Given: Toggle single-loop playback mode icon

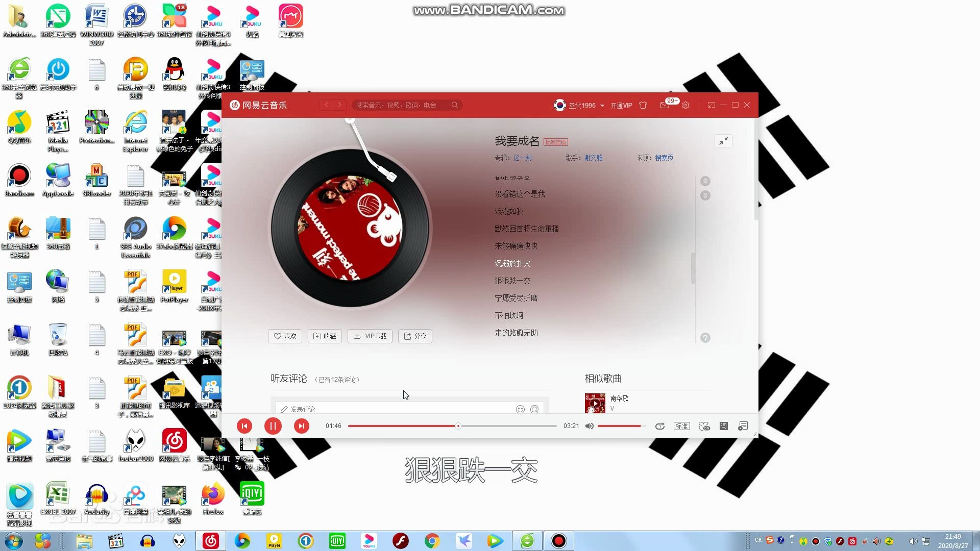Looking at the screenshot, I should [660, 426].
